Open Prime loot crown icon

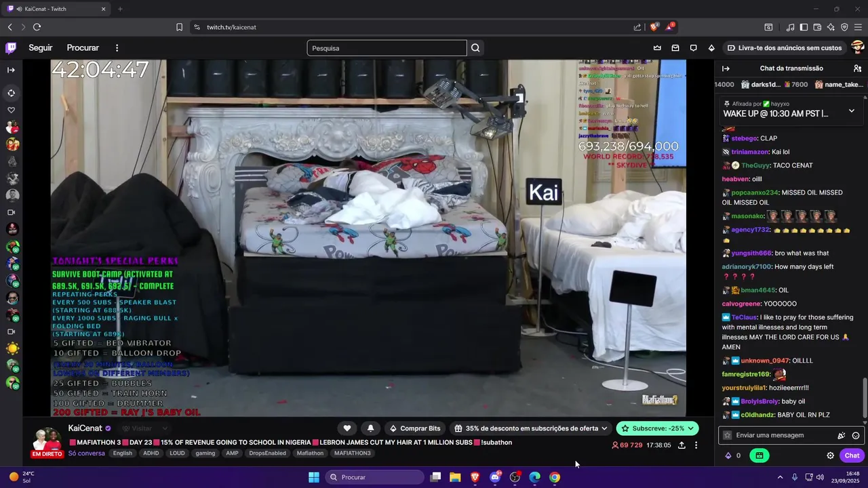pos(657,48)
